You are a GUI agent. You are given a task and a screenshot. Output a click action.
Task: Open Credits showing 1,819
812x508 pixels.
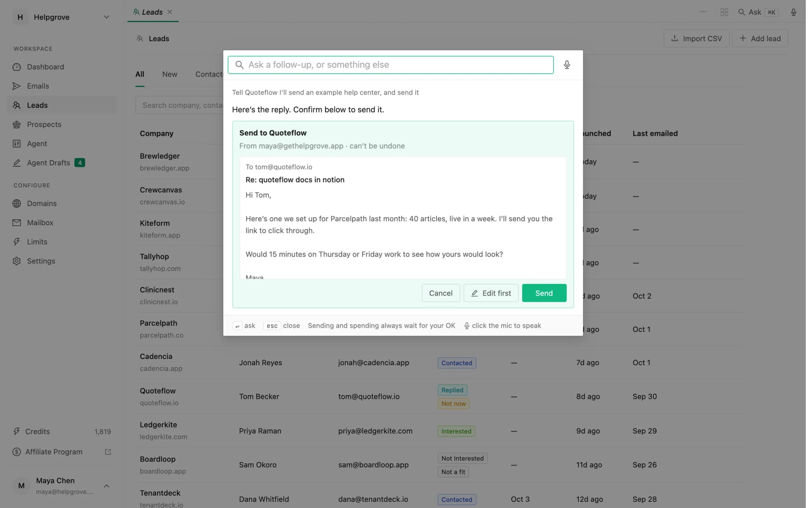point(62,431)
